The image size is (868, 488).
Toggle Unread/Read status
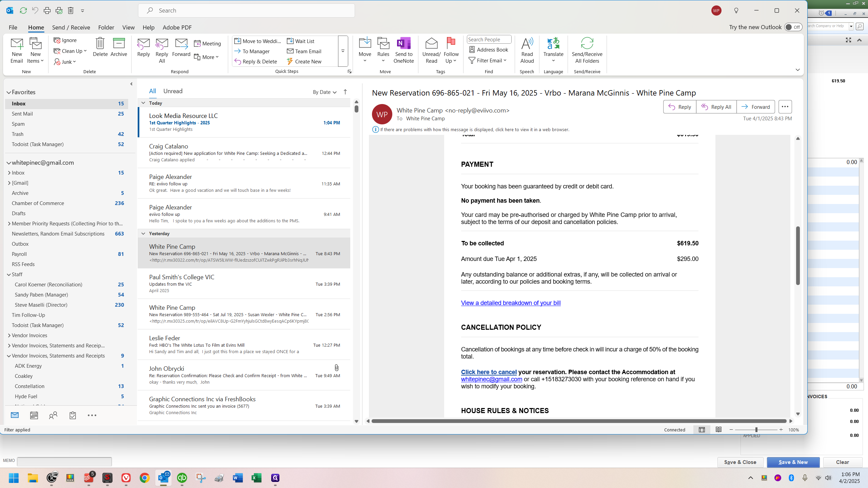pyautogui.click(x=431, y=50)
